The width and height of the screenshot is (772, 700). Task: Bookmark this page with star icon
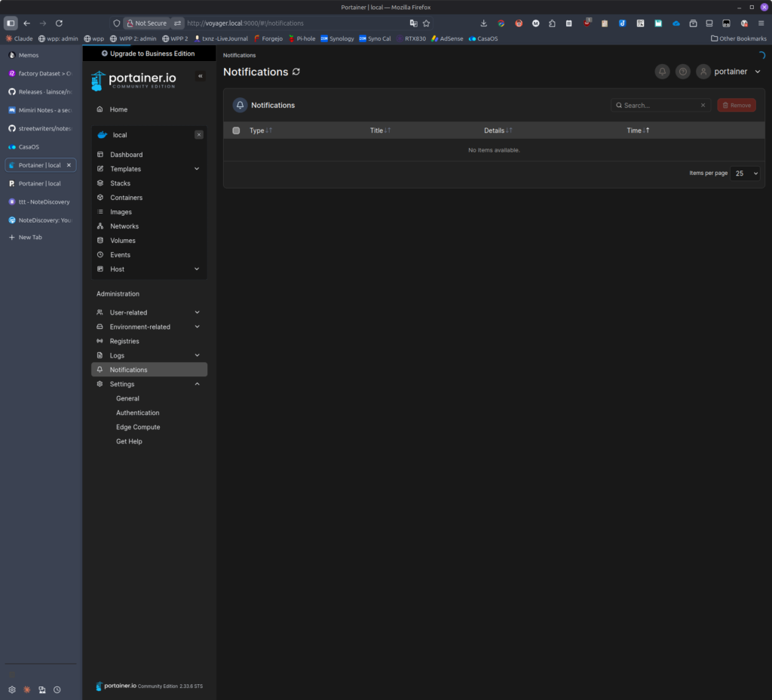tap(426, 23)
